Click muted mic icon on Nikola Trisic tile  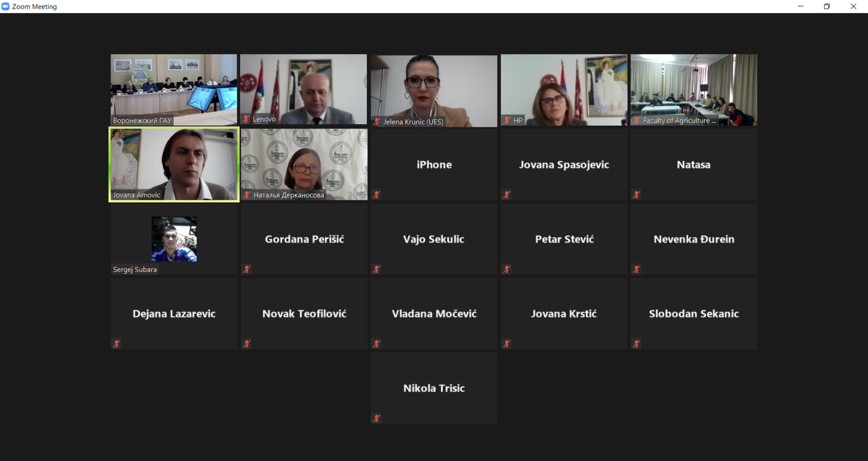(x=377, y=418)
